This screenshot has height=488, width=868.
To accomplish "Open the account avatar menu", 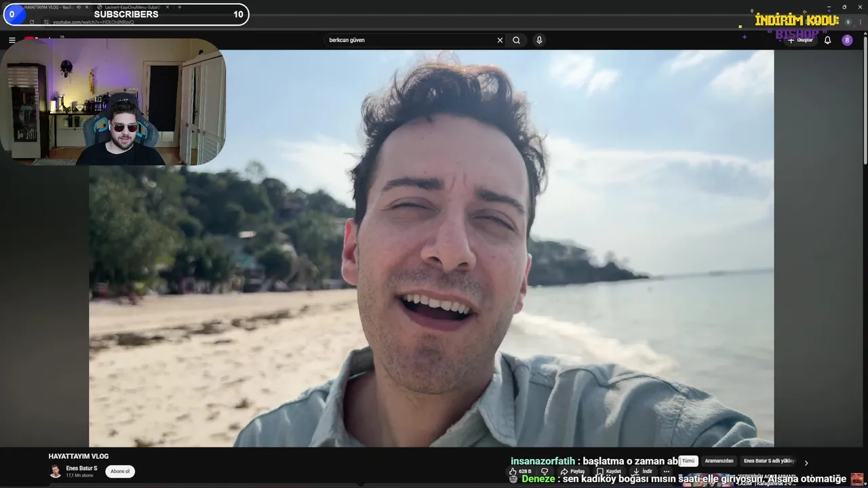I will click(x=847, y=40).
